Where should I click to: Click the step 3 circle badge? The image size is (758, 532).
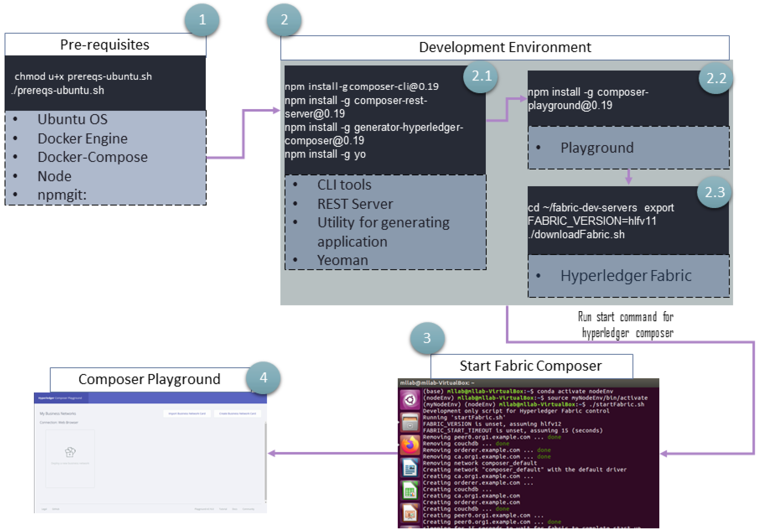point(427,338)
